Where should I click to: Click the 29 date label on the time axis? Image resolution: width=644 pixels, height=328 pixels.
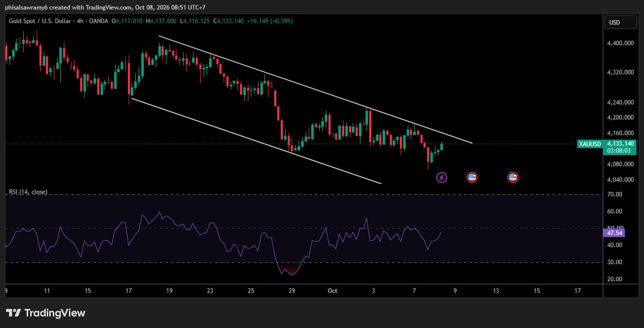point(292,291)
